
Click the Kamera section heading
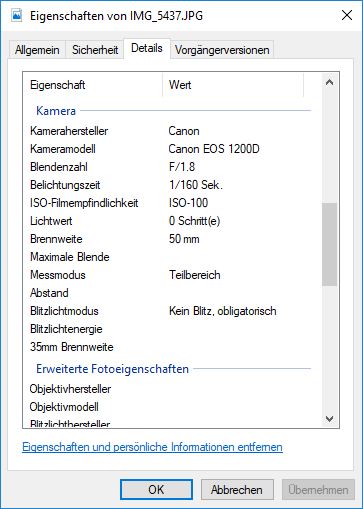pos(56,111)
